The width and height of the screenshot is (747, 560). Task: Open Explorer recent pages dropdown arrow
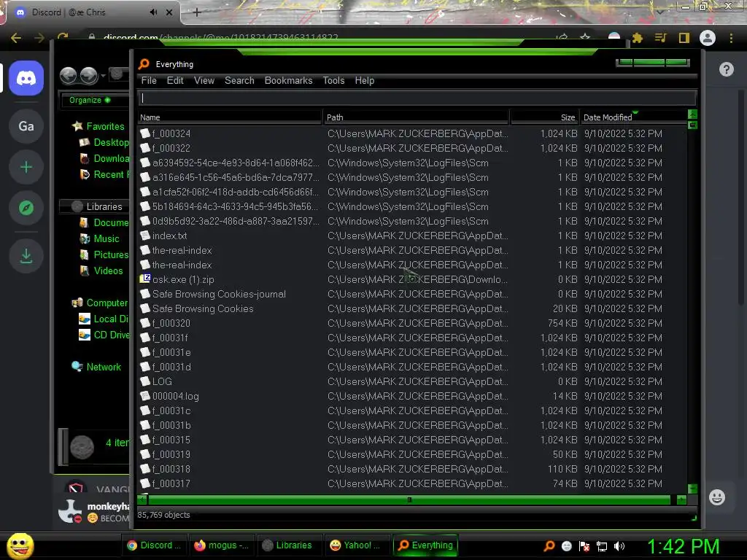click(x=103, y=76)
